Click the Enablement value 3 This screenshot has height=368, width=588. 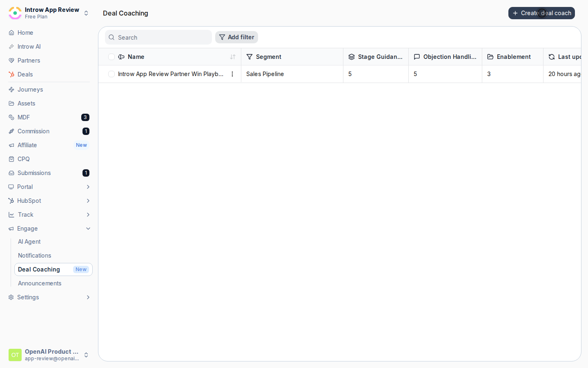(x=489, y=74)
